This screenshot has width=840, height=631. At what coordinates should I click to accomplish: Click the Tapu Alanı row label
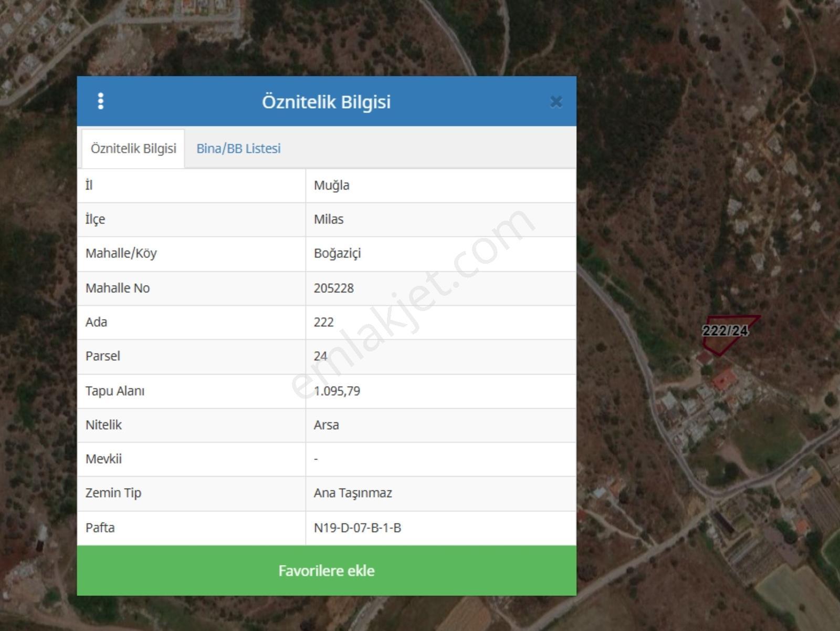[115, 391]
